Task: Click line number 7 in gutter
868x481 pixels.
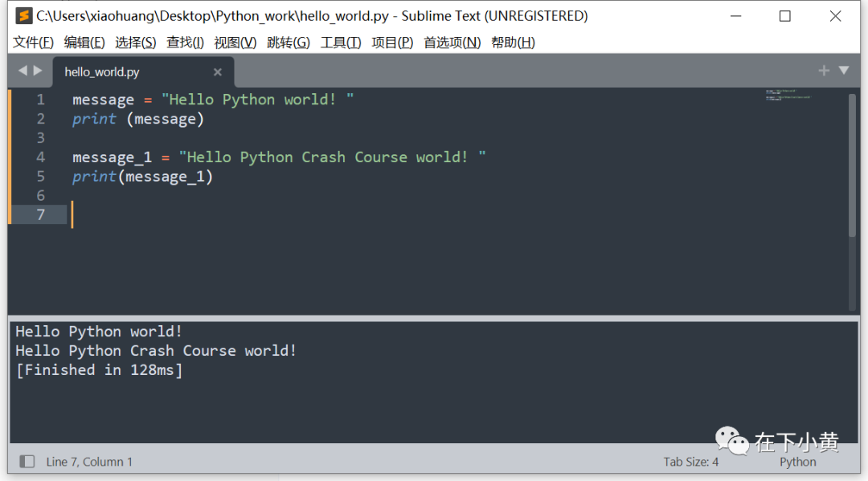Action: tap(40, 214)
